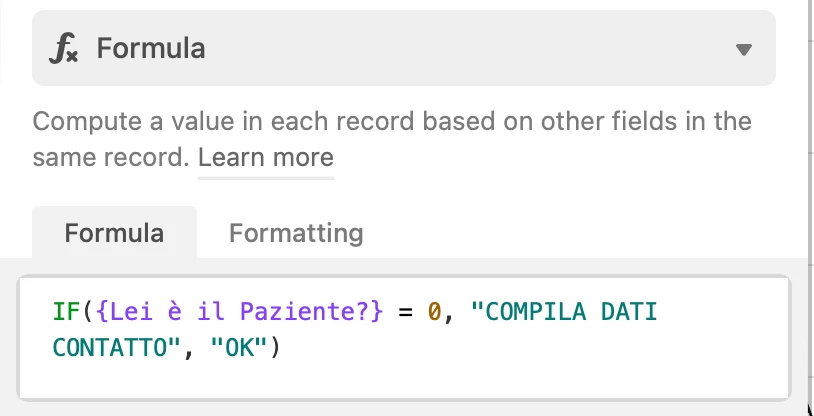Screen dimensions: 814x416
Task: Open the Formula field type selector label
Action: [151, 48]
